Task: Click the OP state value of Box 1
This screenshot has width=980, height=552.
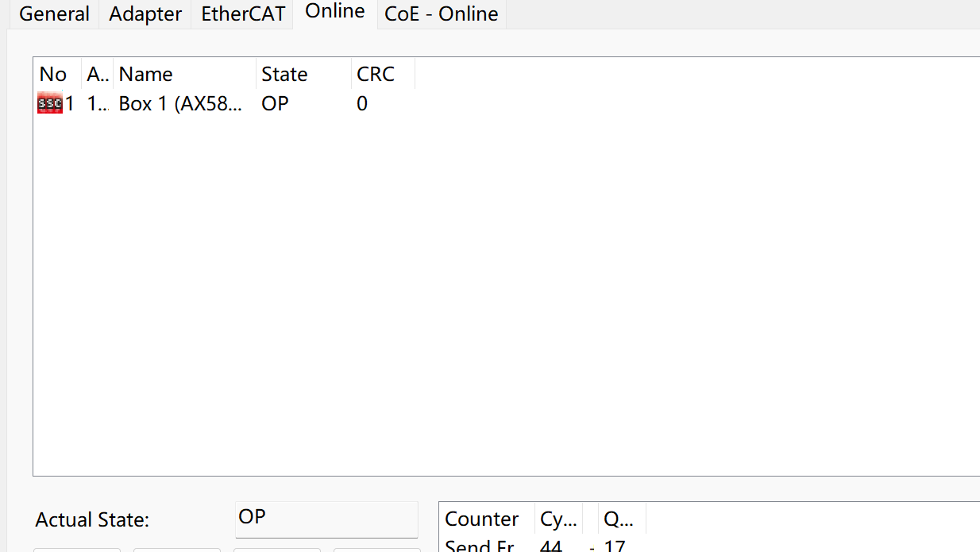Action: [x=274, y=103]
